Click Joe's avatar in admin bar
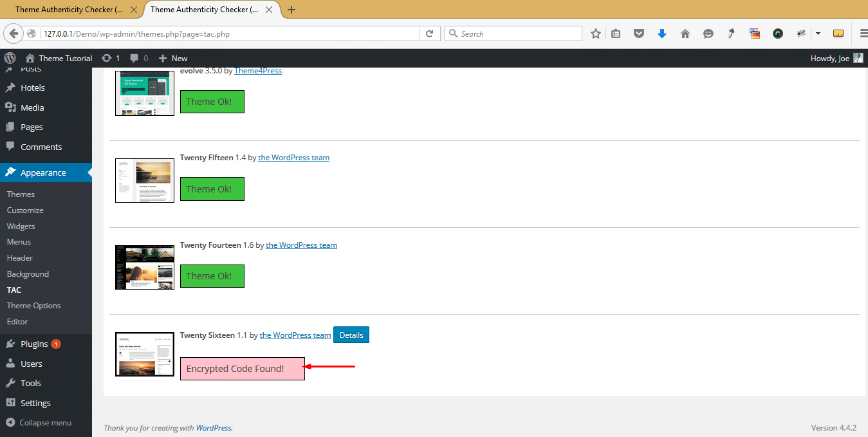The width and height of the screenshot is (868, 437). tap(858, 58)
